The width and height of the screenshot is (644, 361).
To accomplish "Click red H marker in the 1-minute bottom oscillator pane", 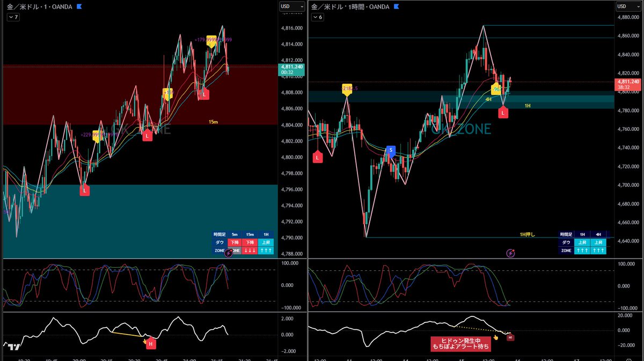I will click(x=151, y=343).
